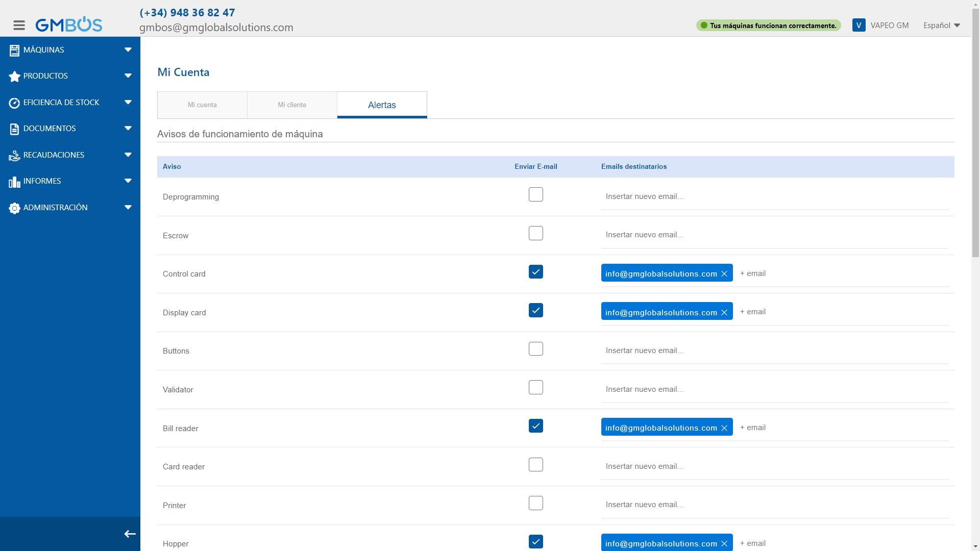
Task: Expand the Máquinas menu arrow
Action: point(128,49)
